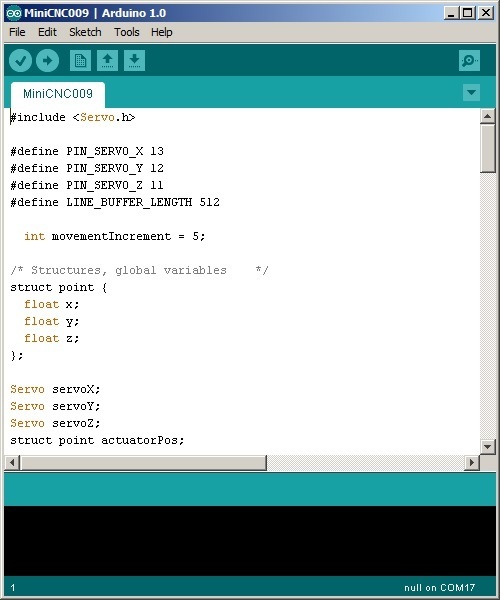500x600 pixels.
Task: Open the Serial Monitor
Action: coord(469,60)
